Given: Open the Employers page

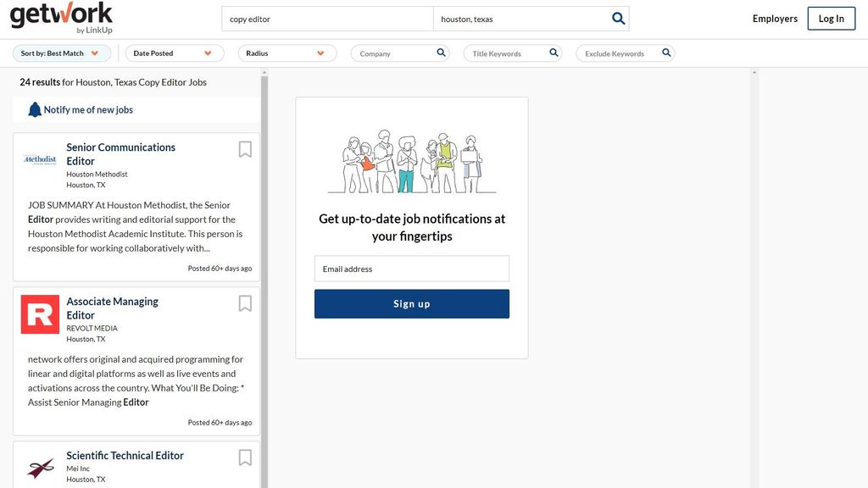Looking at the screenshot, I should pos(774,18).
